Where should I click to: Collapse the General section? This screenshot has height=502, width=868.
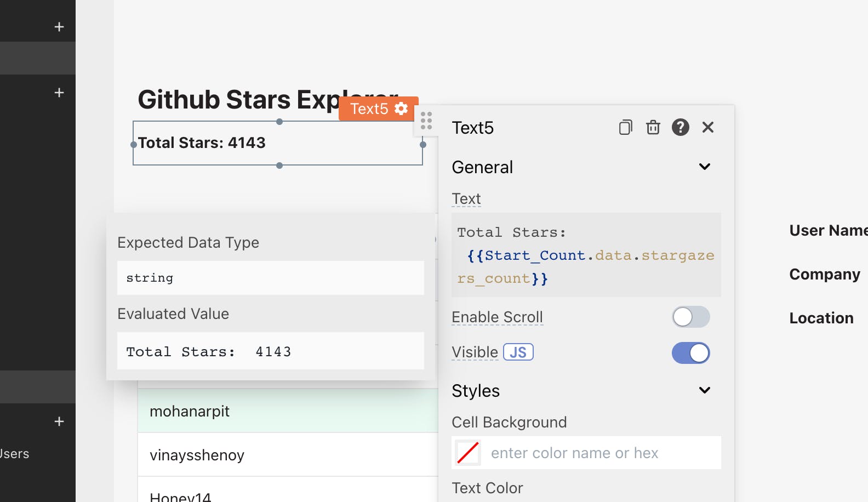coord(704,167)
